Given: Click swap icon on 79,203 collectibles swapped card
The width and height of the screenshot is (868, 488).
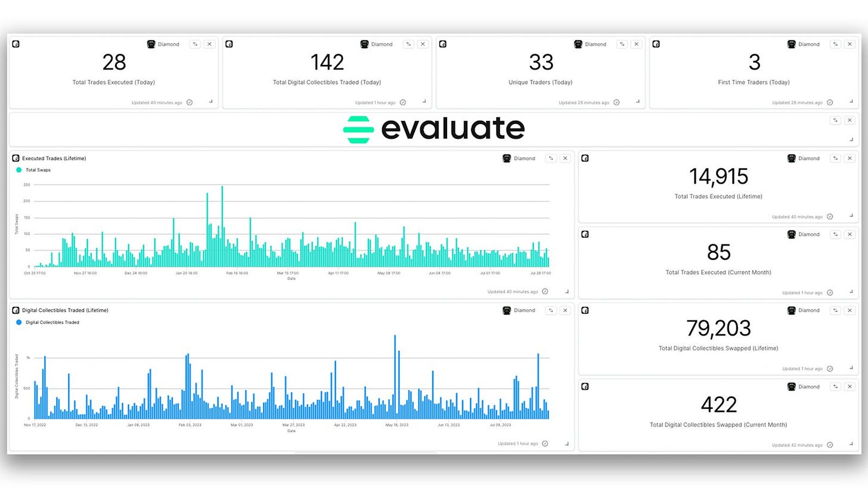Looking at the screenshot, I should (x=836, y=310).
